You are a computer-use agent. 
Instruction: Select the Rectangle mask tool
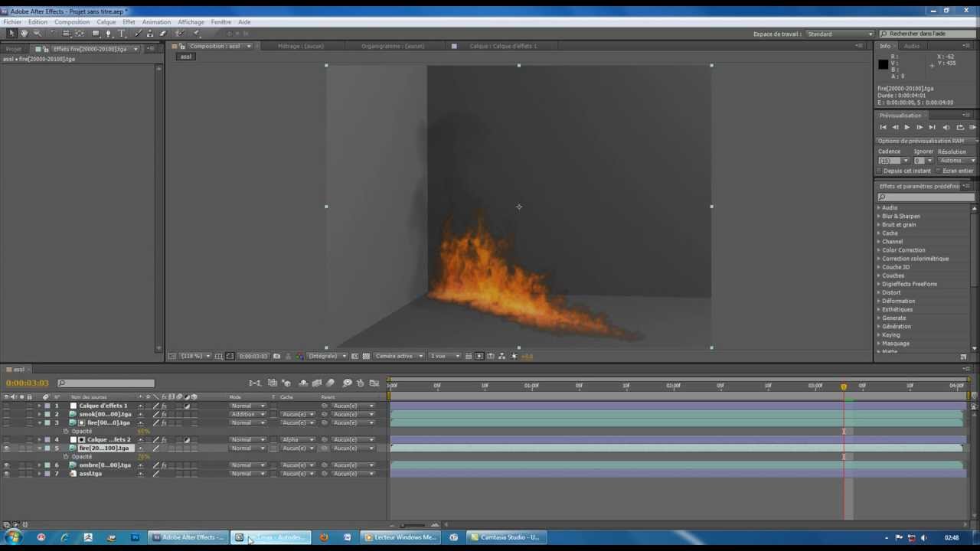[95, 34]
